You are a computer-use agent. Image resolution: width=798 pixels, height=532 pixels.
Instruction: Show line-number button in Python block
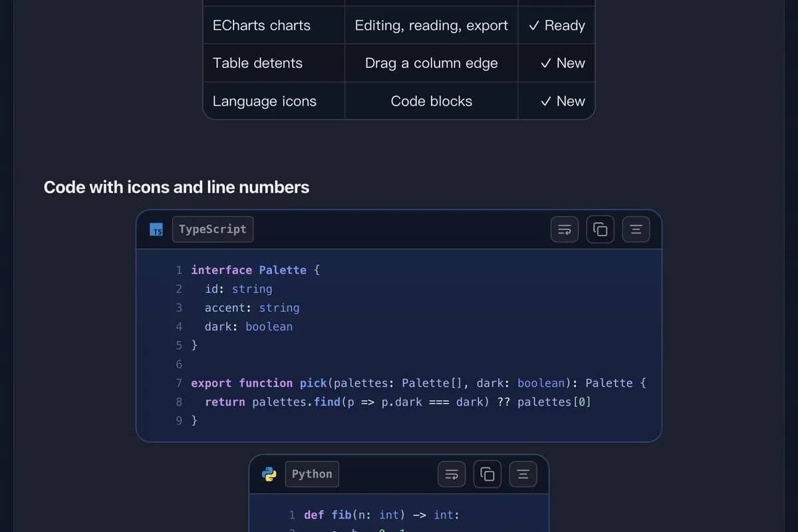(x=523, y=474)
